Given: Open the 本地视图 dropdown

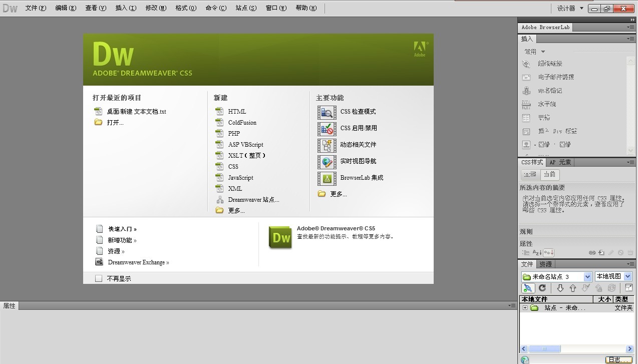Looking at the screenshot, I should [x=627, y=276].
